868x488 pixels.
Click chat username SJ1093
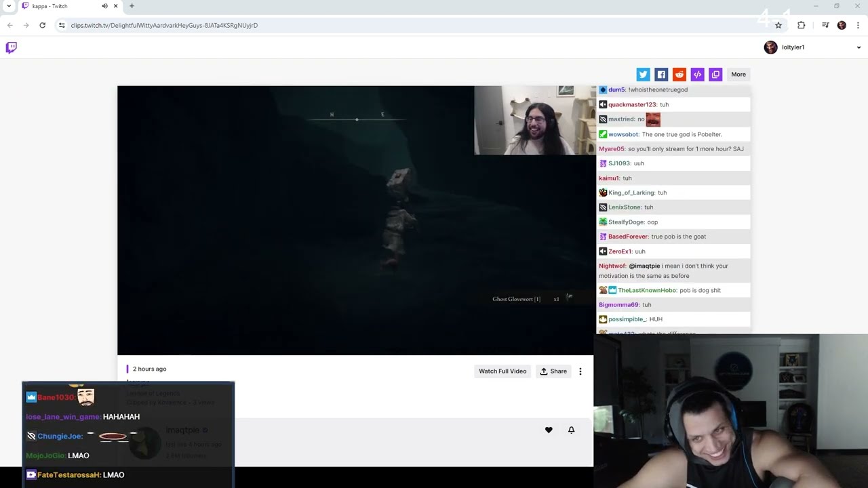619,163
